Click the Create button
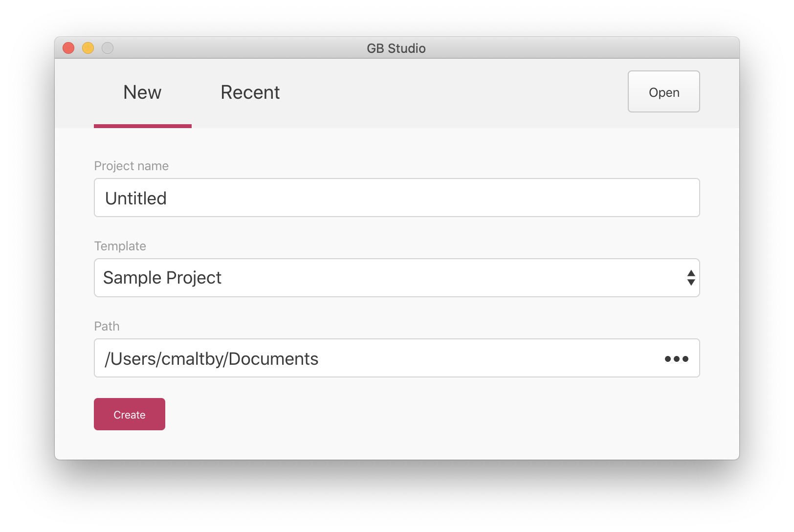 click(x=130, y=414)
